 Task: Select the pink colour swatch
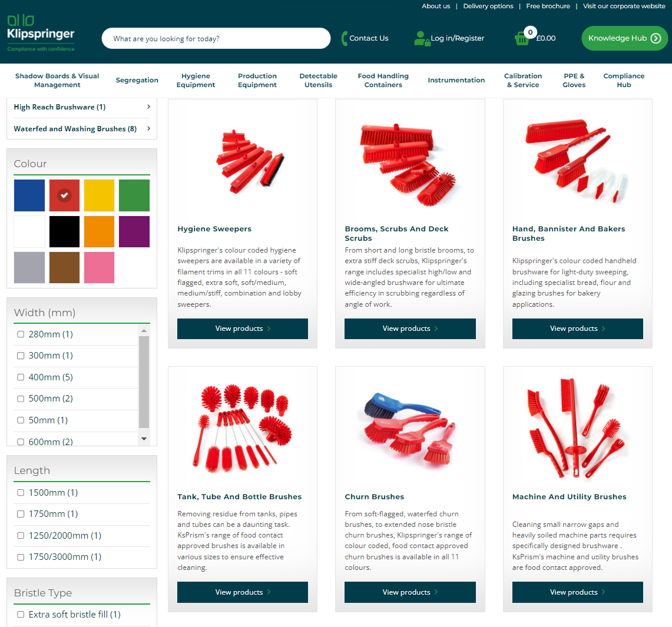click(99, 268)
